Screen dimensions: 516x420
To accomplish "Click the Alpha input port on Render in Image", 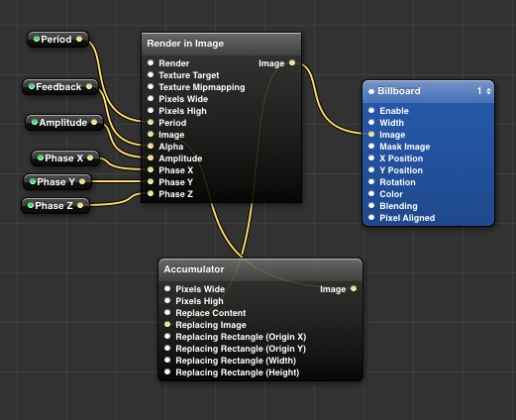I will [151, 146].
